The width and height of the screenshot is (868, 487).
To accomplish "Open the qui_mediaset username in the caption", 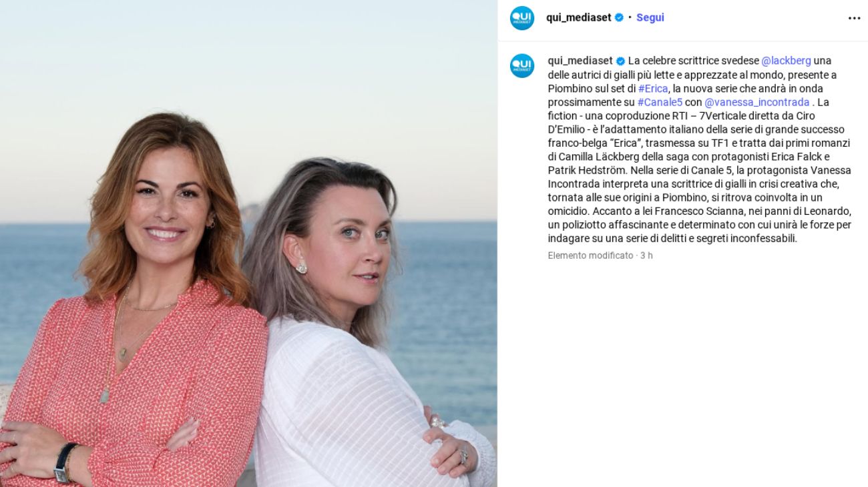I will coord(580,61).
